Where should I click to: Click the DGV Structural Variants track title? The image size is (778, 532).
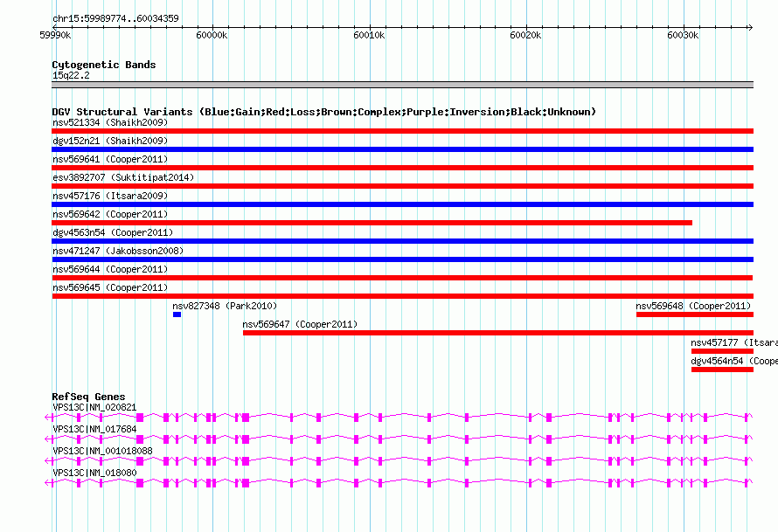(323, 112)
